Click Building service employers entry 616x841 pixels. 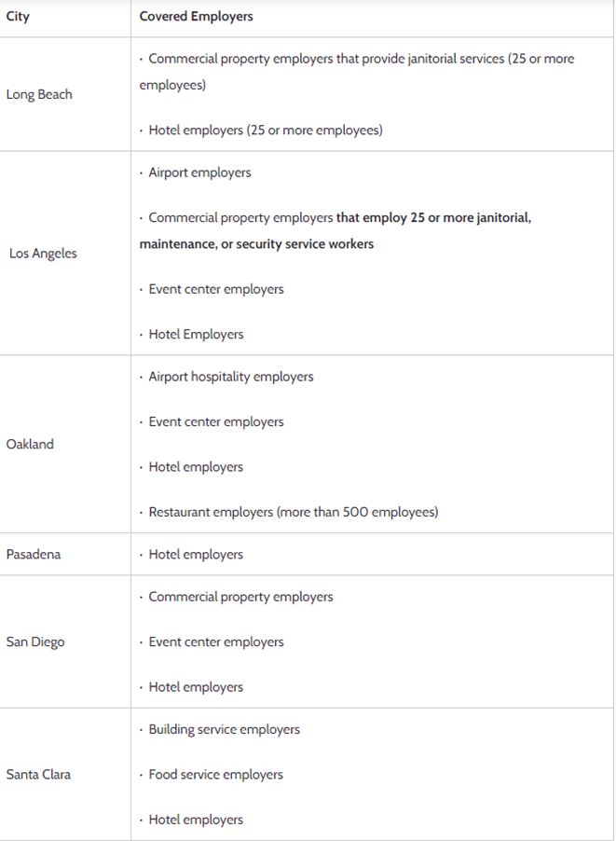coord(224,729)
